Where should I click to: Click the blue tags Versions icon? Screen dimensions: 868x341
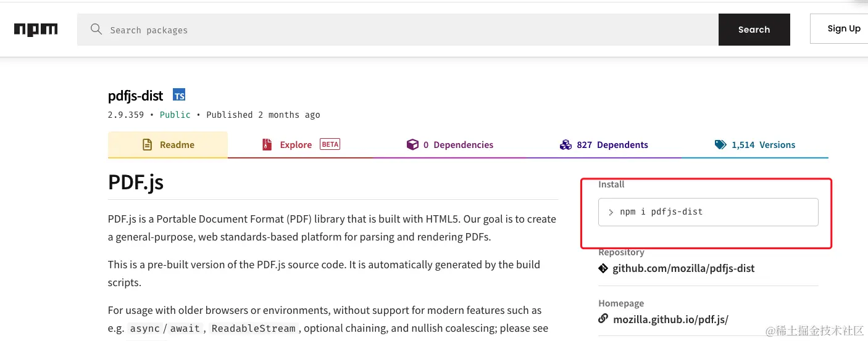[720, 145]
